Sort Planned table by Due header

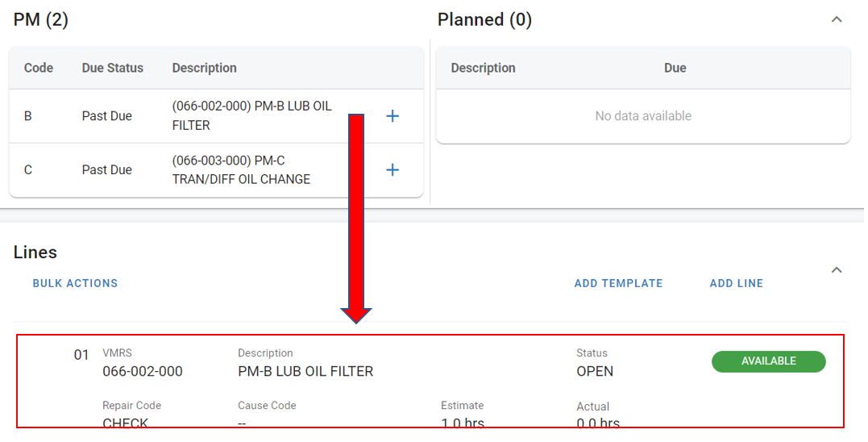click(x=675, y=68)
